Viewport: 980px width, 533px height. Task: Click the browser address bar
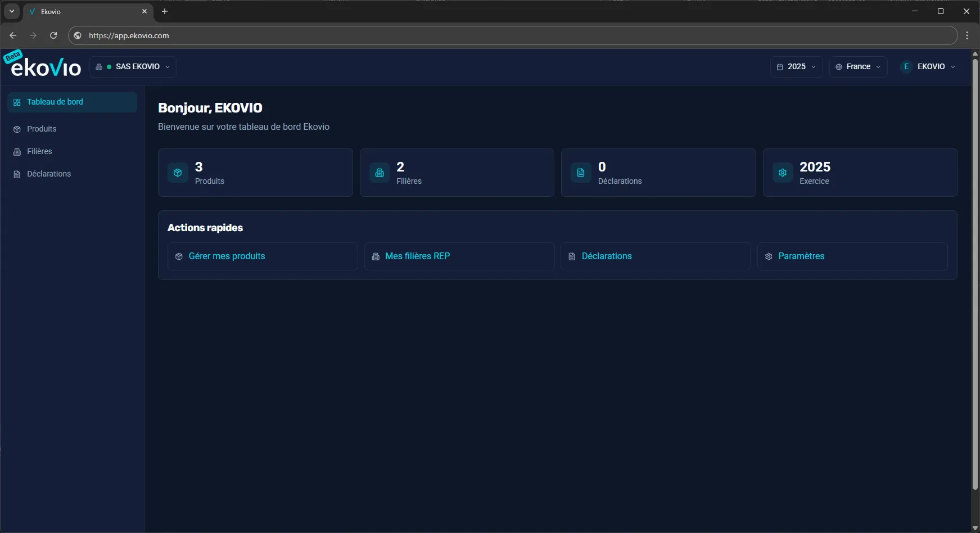point(513,35)
